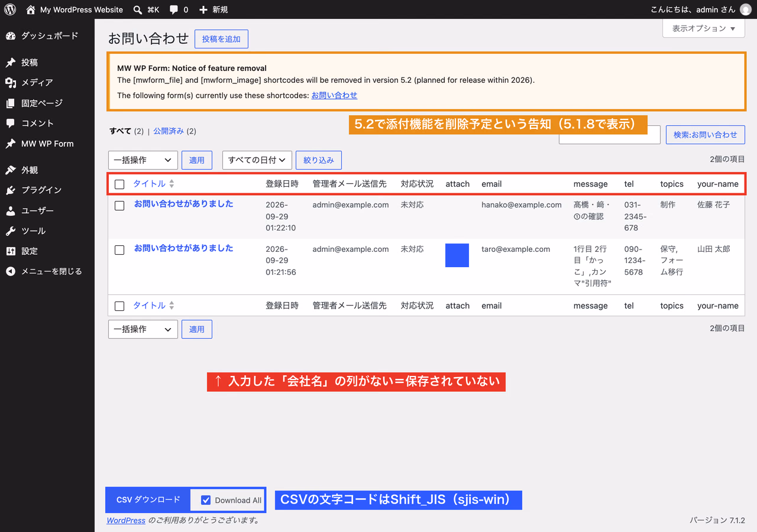Click the ユーザー person icon
The width and height of the screenshot is (757, 532).
click(11, 210)
